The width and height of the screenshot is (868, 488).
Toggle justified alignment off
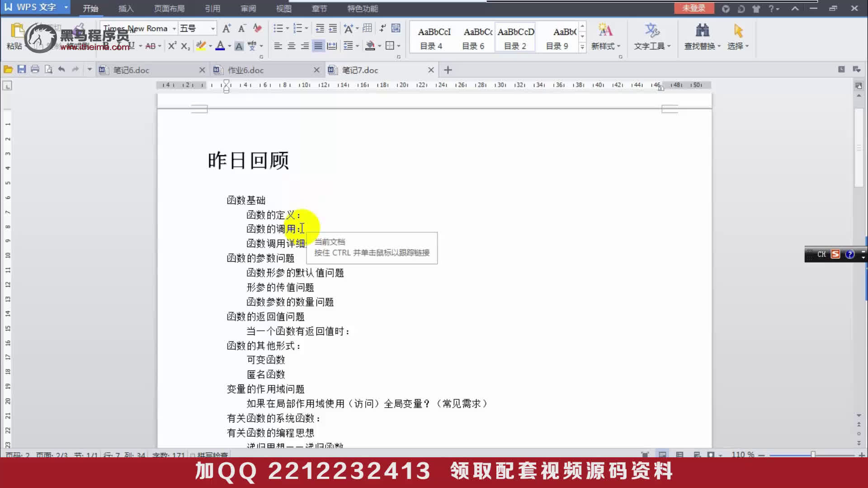318,46
